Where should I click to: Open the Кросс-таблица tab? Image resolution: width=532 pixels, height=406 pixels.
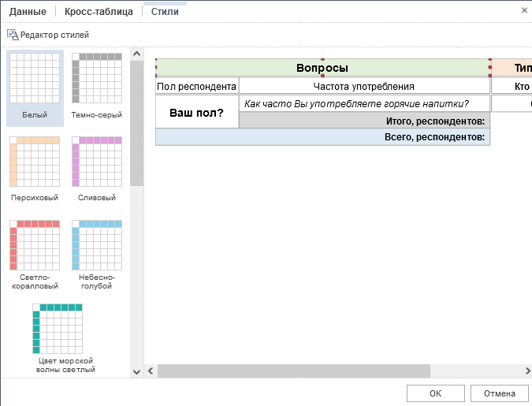99,12
